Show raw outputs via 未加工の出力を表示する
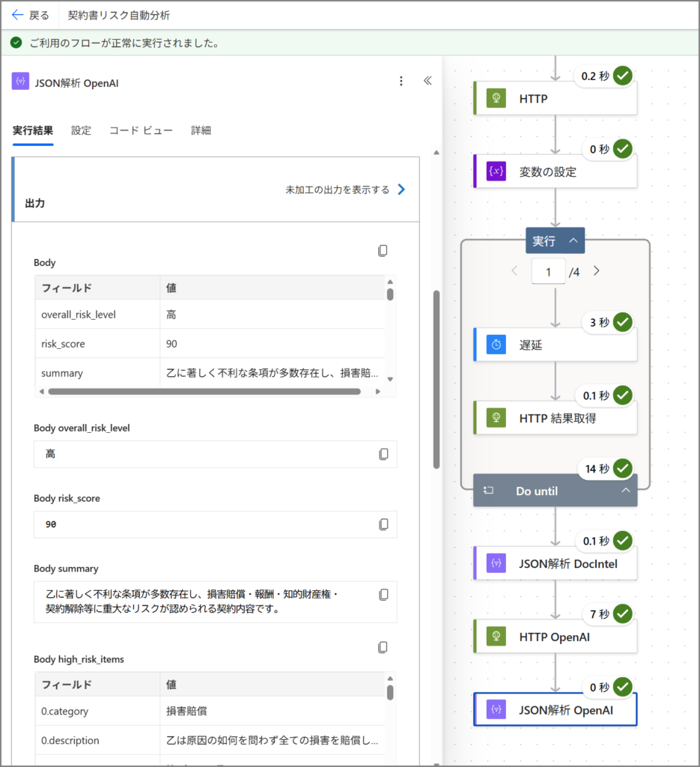 point(344,190)
